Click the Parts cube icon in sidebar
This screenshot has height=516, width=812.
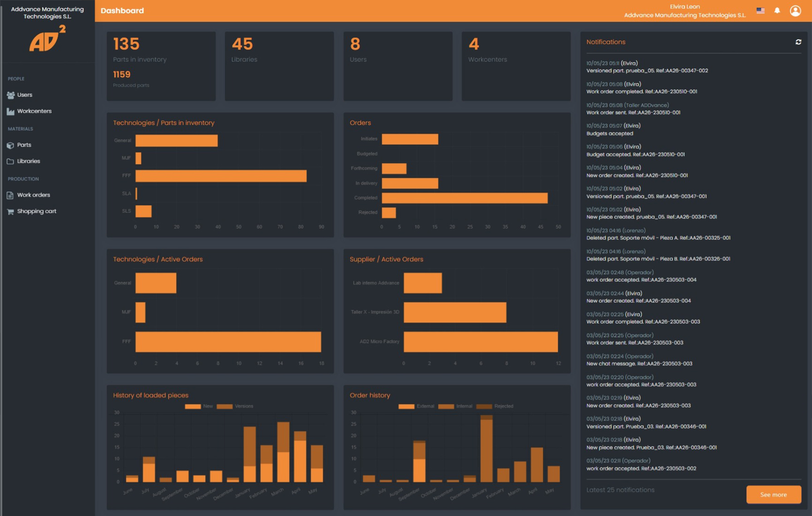tap(10, 145)
